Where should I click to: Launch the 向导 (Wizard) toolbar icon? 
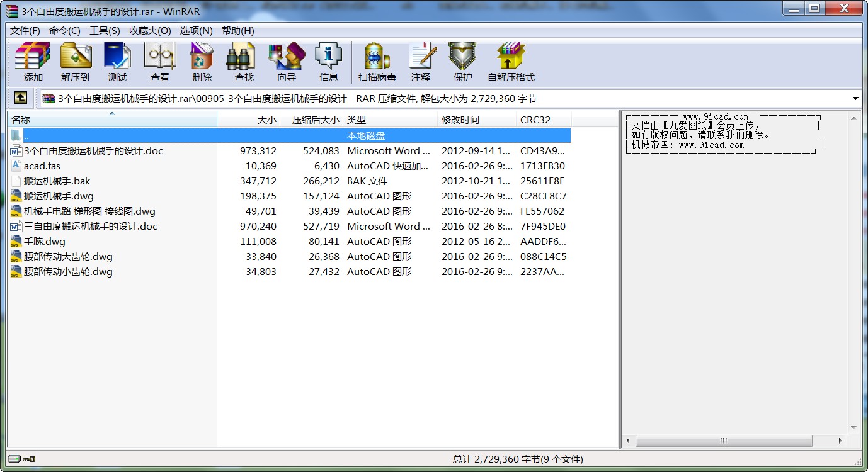[x=287, y=62]
